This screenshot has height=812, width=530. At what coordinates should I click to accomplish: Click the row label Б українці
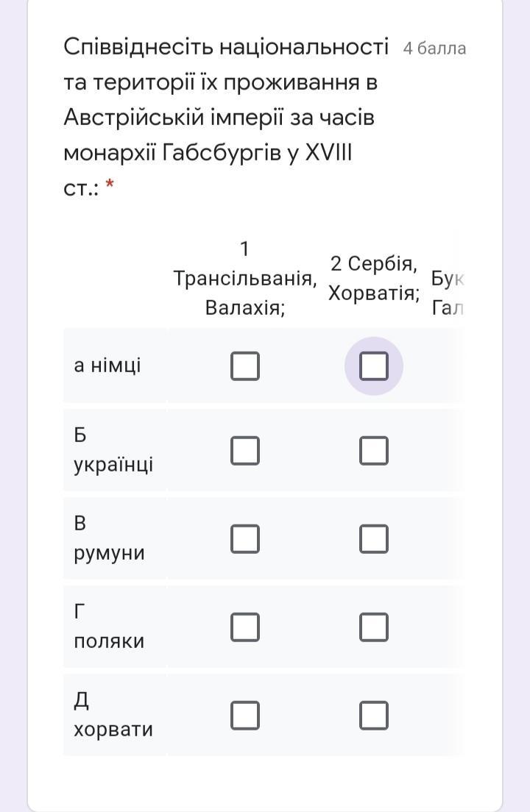pos(113,450)
